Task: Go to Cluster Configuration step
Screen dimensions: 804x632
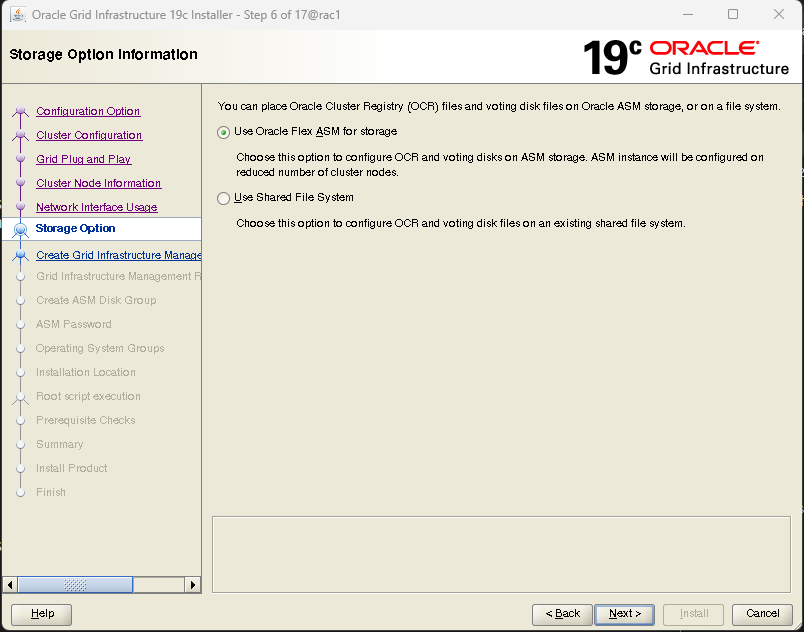Action: (x=89, y=135)
